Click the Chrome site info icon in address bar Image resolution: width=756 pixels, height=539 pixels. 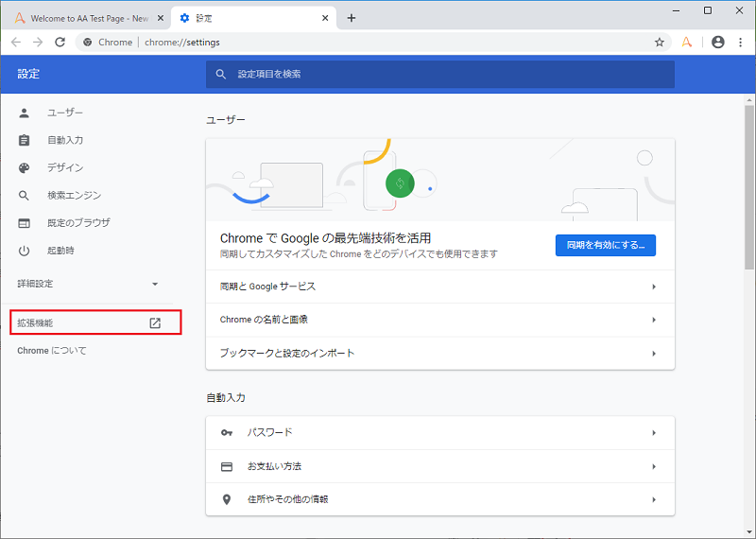[x=87, y=43]
